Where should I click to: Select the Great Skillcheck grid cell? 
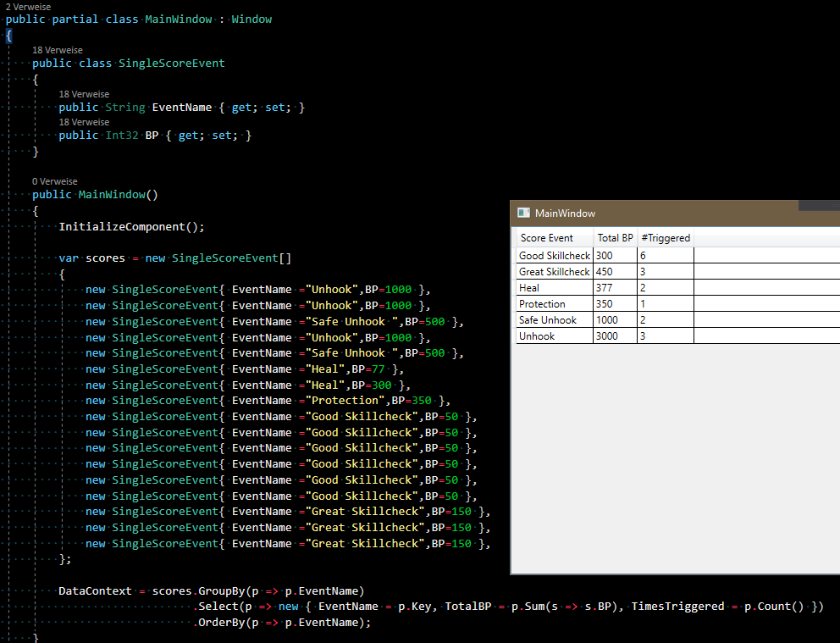(554, 272)
